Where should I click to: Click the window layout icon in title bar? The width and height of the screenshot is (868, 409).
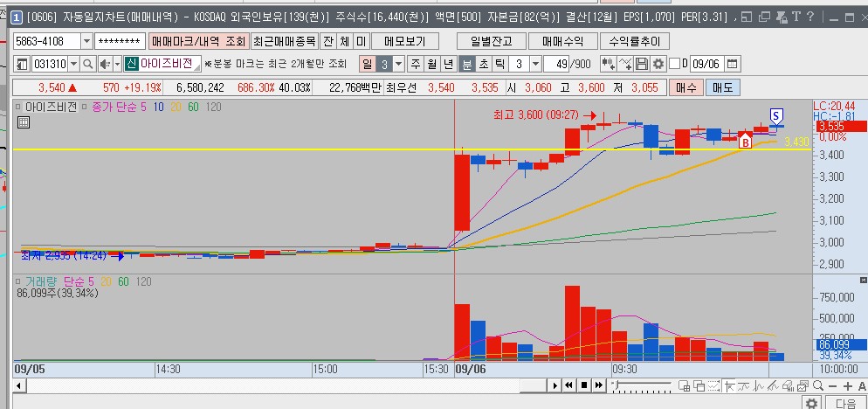pos(747,17)
